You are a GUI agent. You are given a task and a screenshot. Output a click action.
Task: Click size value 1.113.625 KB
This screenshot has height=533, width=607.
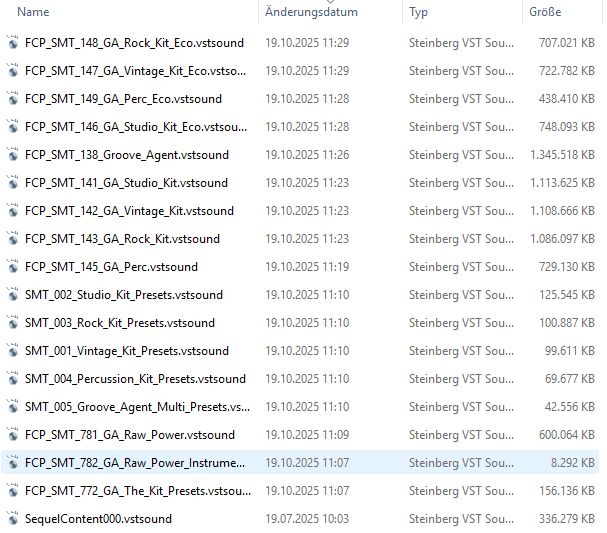point(562,183)
